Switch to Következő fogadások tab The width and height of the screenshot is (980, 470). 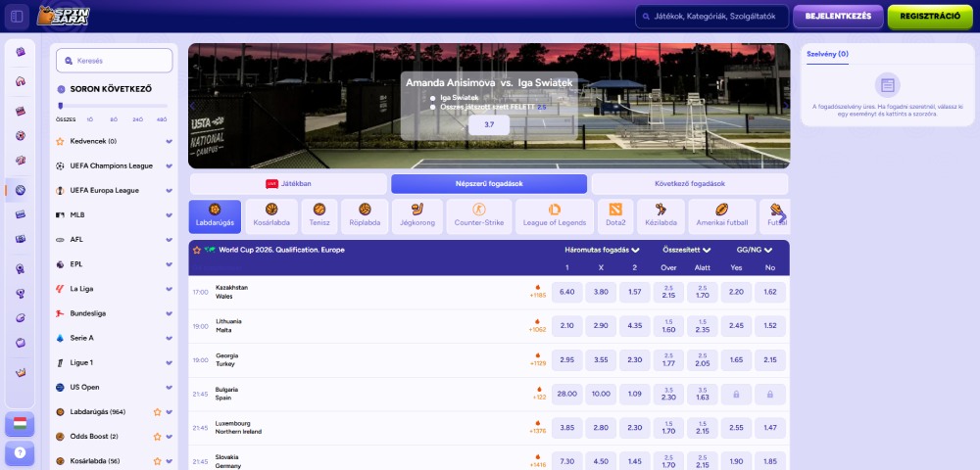tap(689, 184)
